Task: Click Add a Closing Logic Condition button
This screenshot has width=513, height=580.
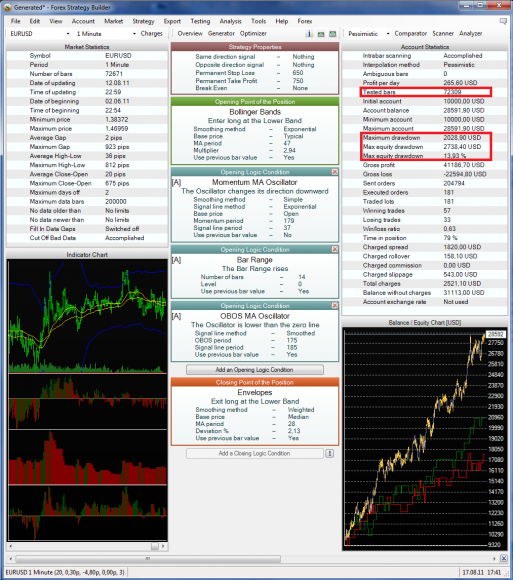Action: (255, 453)
